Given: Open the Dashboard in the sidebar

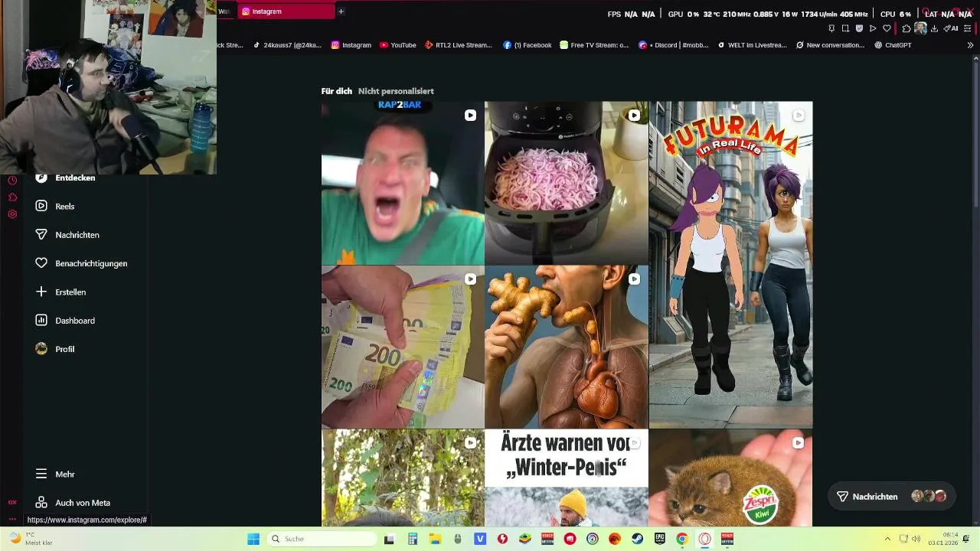Looking at the screenshot, I should pyautogui.click(x=65, y=321).
